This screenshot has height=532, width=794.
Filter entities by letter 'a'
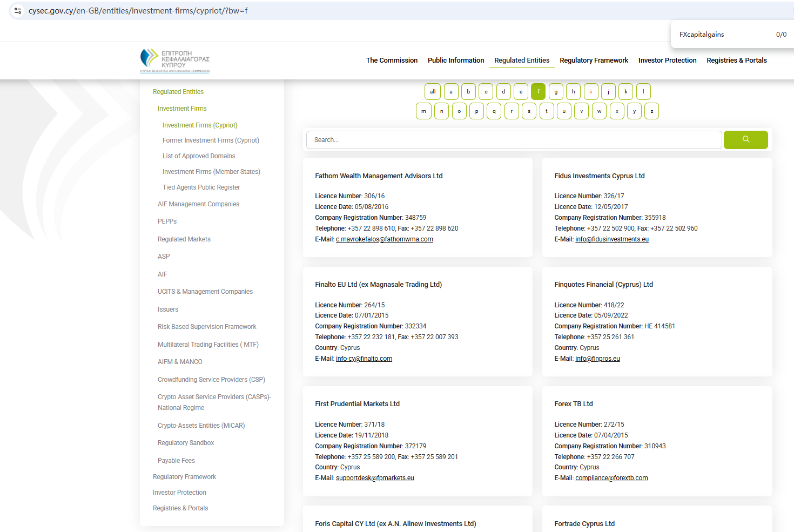451,92
